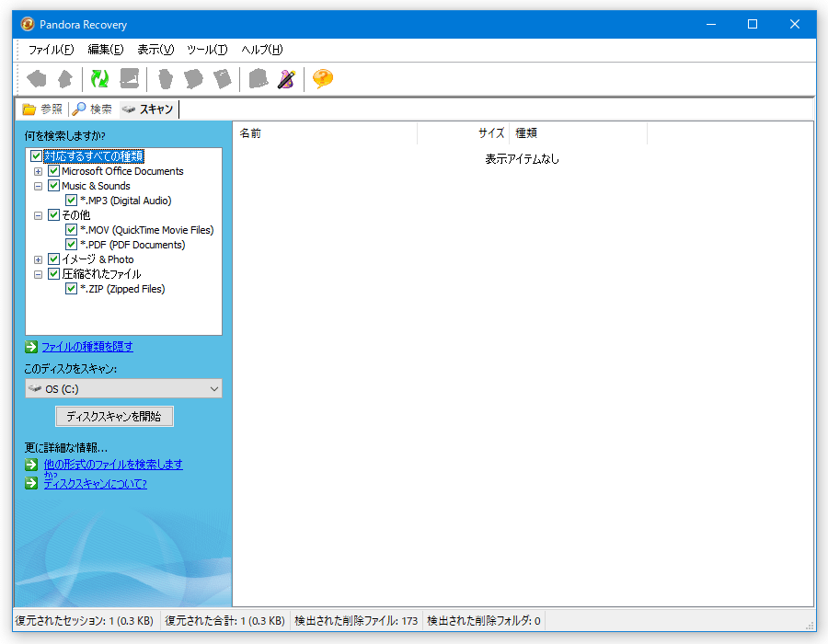
Task: Expand the イメージ & Photo tree node
Action: pos(38,259)
